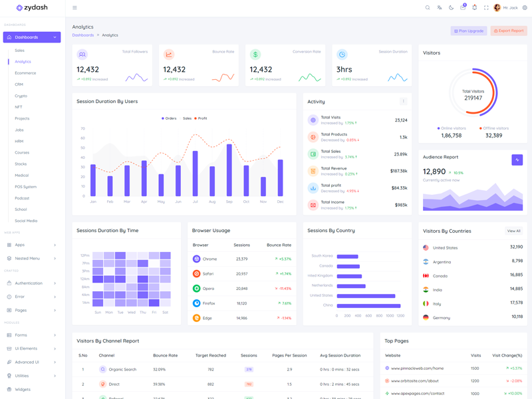Enter fullscreen mode
Screen dimensions: 532x399
tap(486, 8)
